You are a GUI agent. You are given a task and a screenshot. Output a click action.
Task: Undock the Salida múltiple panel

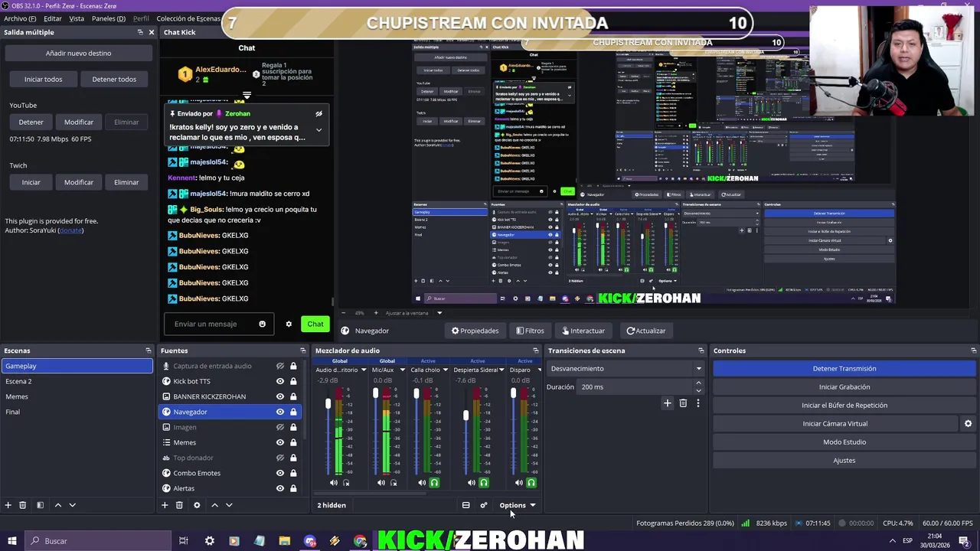point(140,32)
